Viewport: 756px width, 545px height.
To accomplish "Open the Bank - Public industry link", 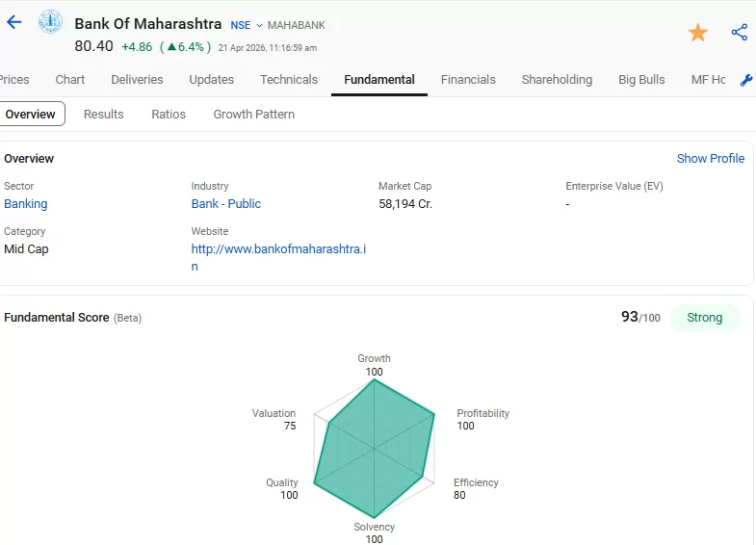I will click(x=226, y=204).
